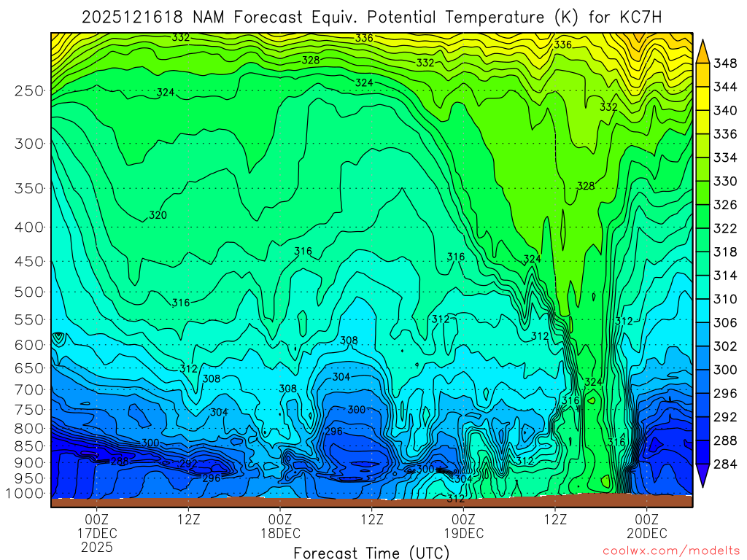Click the colorbar segment between 344 and 348
Screen dimensions: 747x560
coord(703,75)
